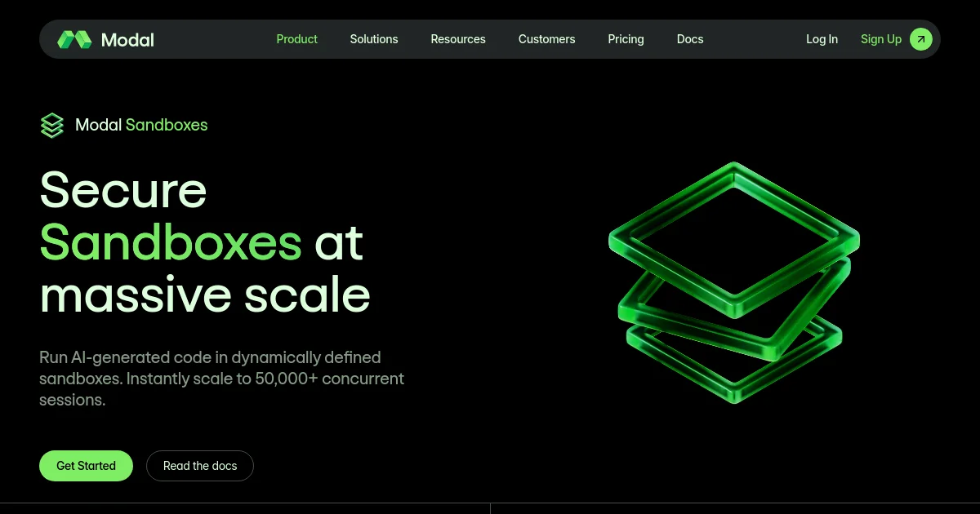The image size is (980, 514).
Task: Open the Pricing page
Action: click(x=626, y=39)
